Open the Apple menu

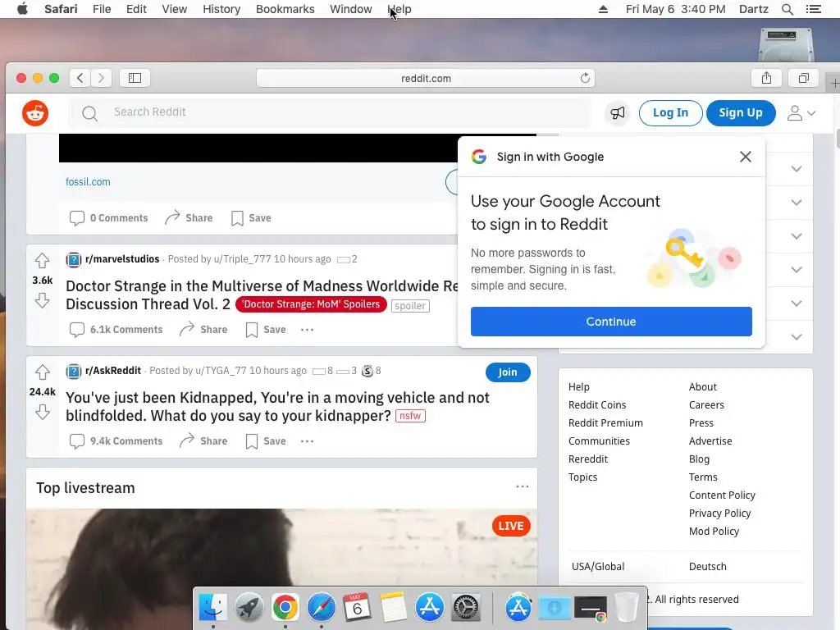22,9
